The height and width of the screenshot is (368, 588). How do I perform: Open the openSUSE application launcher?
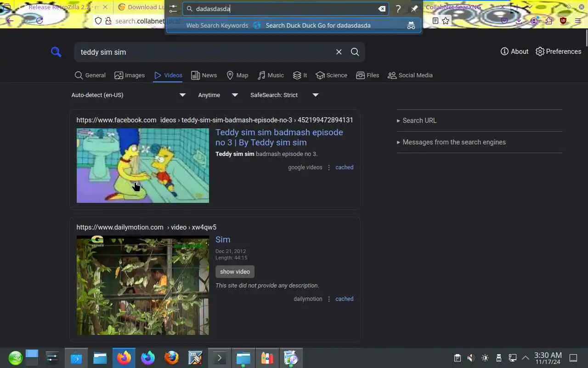[15, 358]
